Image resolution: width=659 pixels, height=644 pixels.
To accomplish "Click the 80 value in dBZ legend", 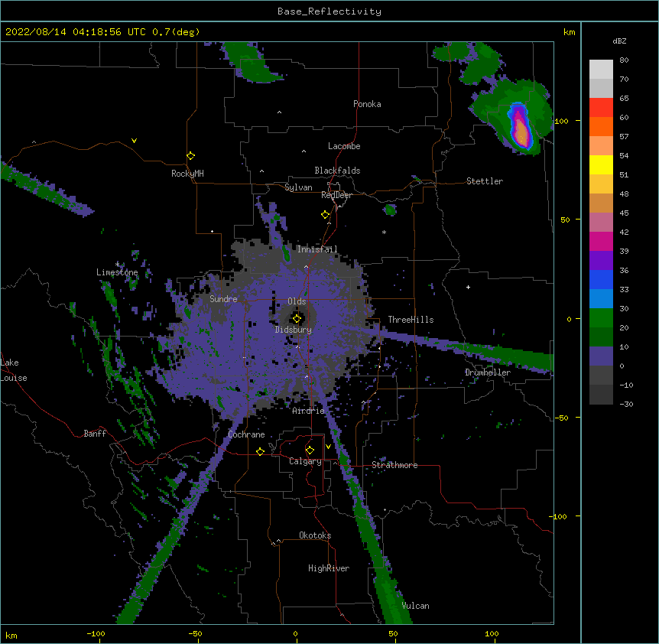I will (624, 60).
